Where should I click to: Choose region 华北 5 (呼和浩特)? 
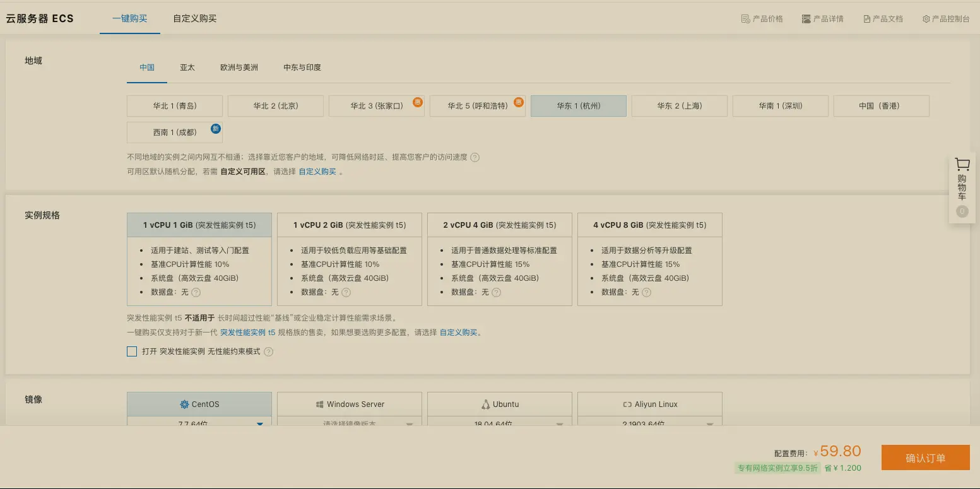pos(478,106)
